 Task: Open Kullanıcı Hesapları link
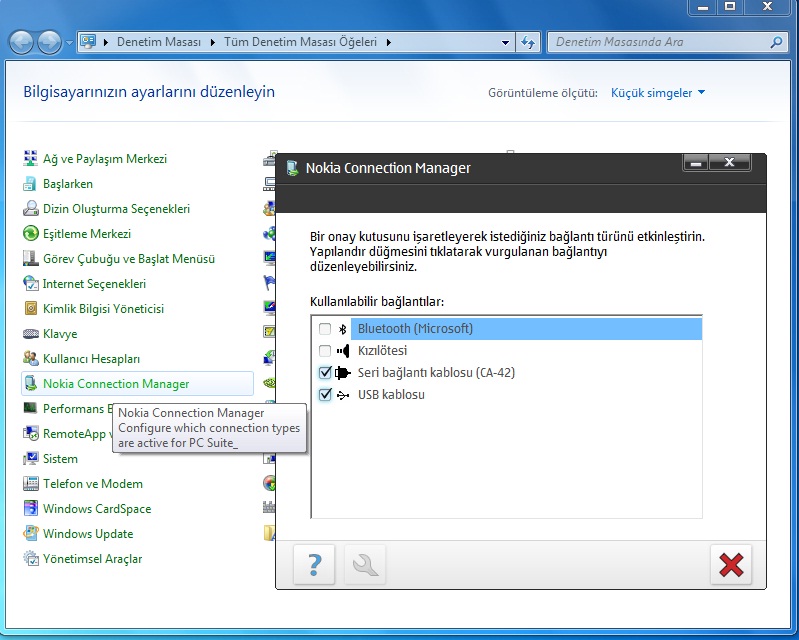(x=91, y=359)
